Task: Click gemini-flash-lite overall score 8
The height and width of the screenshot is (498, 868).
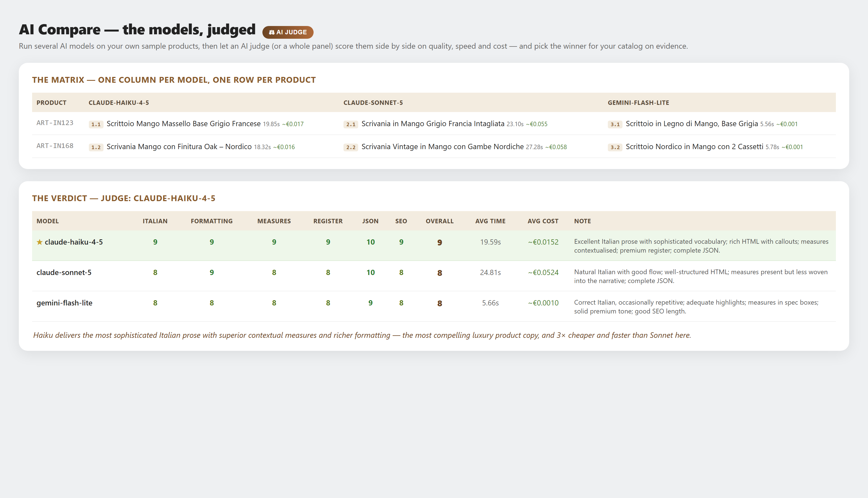Action: point(440,304)
